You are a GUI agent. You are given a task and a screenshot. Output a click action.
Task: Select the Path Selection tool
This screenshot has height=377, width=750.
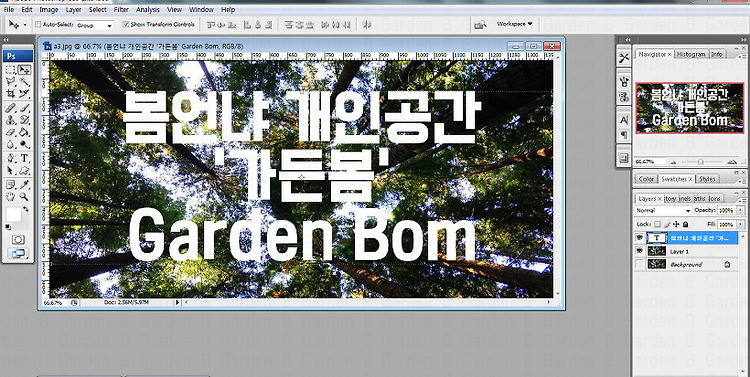(x=11, y=170)
